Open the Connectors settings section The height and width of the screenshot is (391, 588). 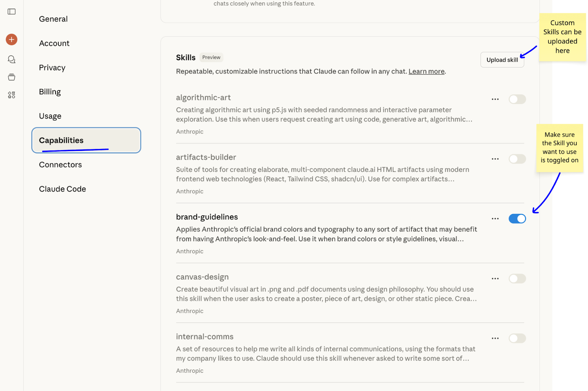point(60,165)
